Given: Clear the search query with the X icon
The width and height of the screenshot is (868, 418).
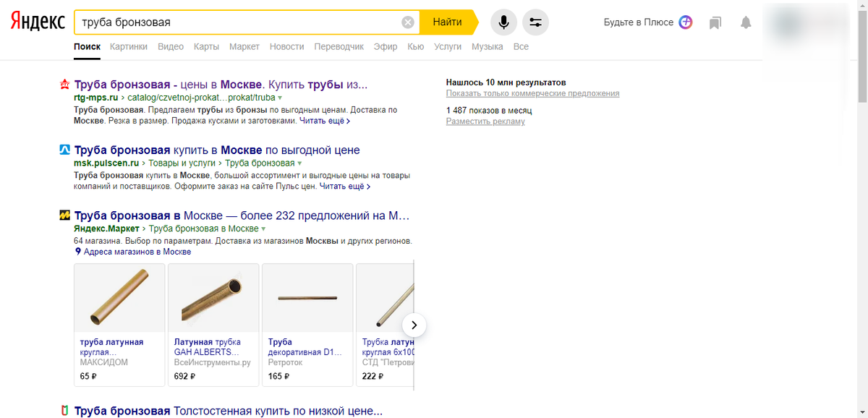Looking at the screenshot, I should (408, 22).
